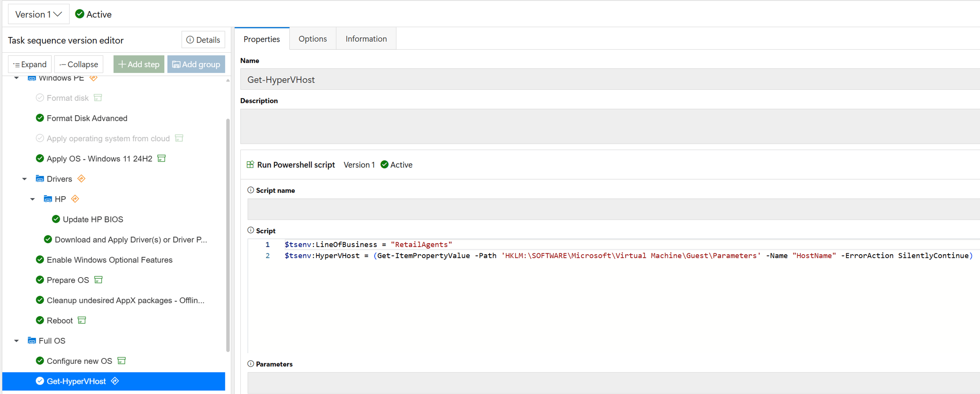
Task: Toggle the Format disk step status icon
Action: coord(40,98)
